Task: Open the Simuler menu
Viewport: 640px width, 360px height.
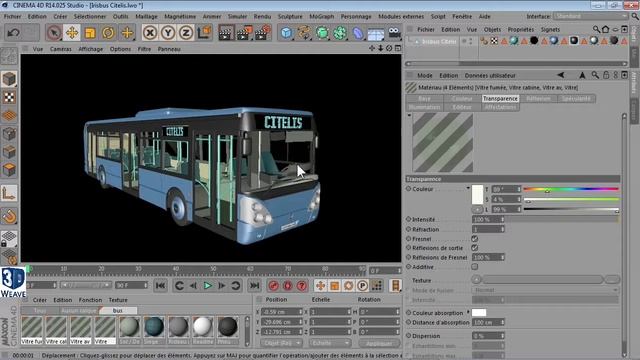Action: point(237,16)
